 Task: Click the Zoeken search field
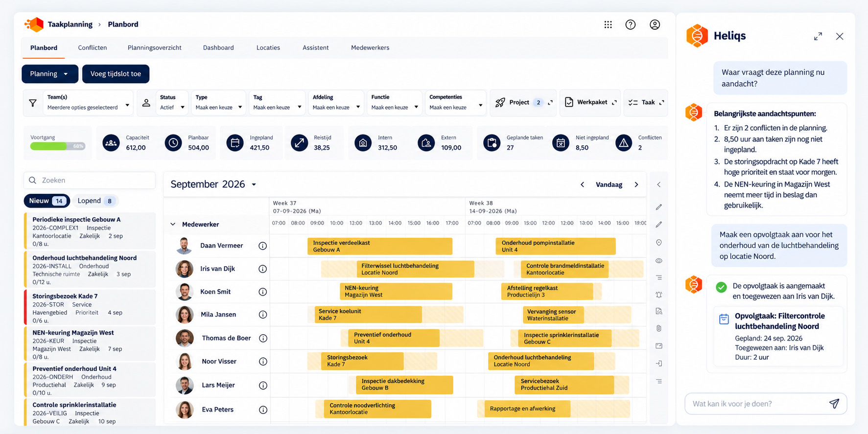(x=90, y=181)
